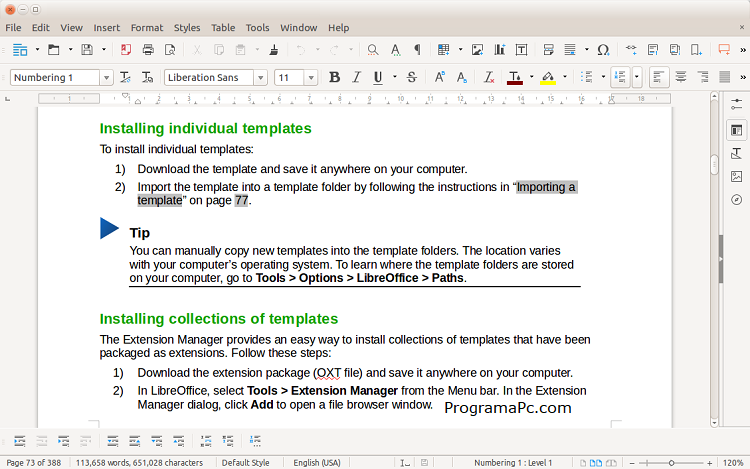The height and width of the screenshot is (469, 750).
Task: Toggle Italic formatting
Action: pos(356,77)
